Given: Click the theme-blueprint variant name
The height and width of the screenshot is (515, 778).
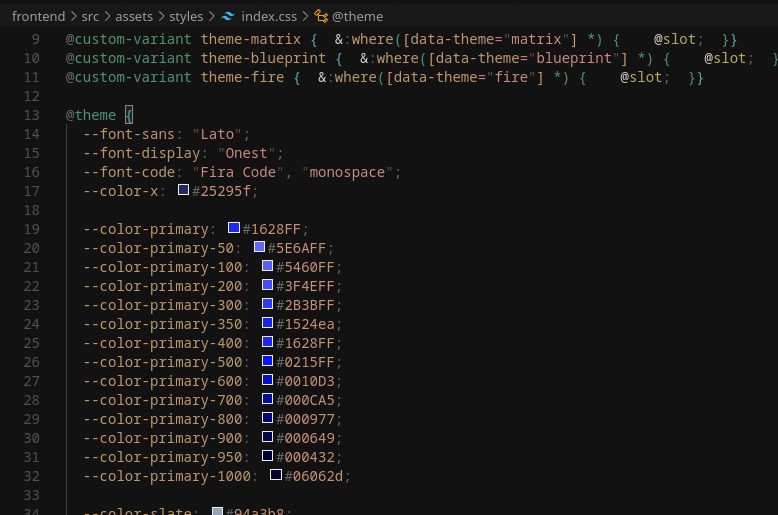Looking at the screenshot, I should 263,58.
